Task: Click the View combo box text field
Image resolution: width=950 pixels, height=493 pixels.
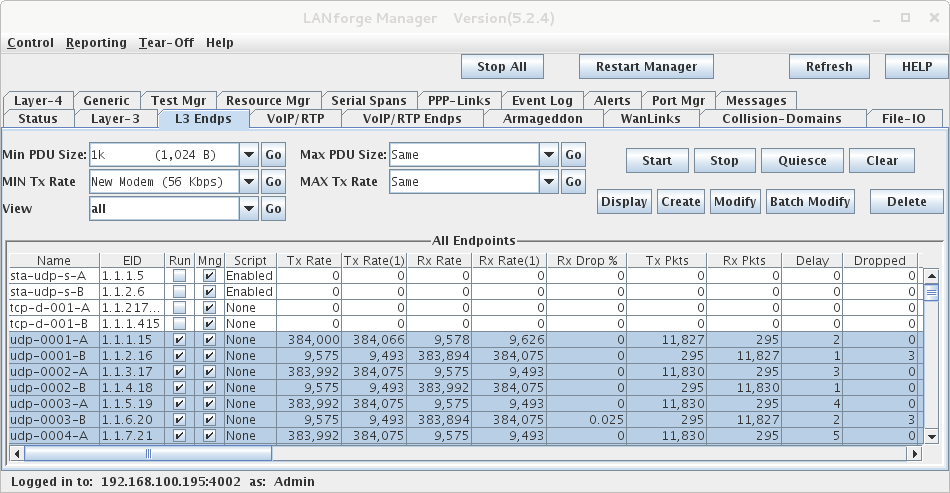Action: (x=164, y=209)
